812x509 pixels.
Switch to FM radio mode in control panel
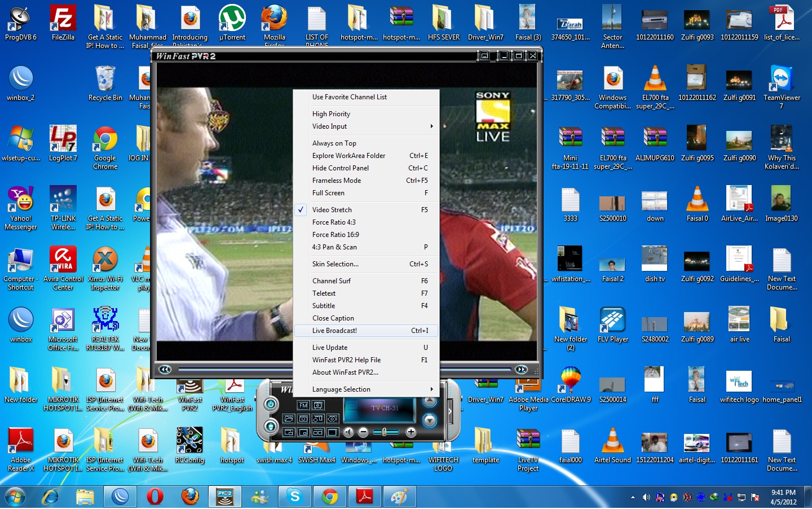tap(303, 405)
